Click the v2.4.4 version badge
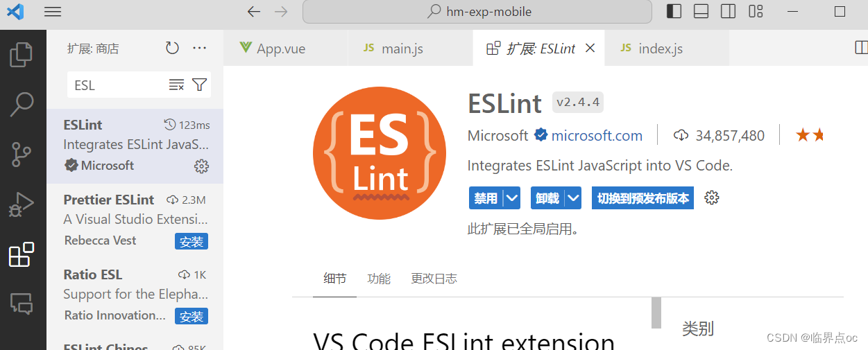The width and height of the screenshot is (868, 350). click(578, 103)
